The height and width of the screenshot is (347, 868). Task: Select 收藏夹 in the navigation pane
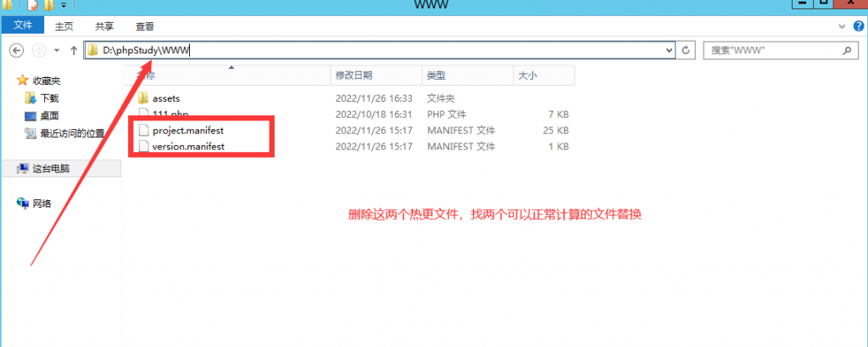coord(47,81)
